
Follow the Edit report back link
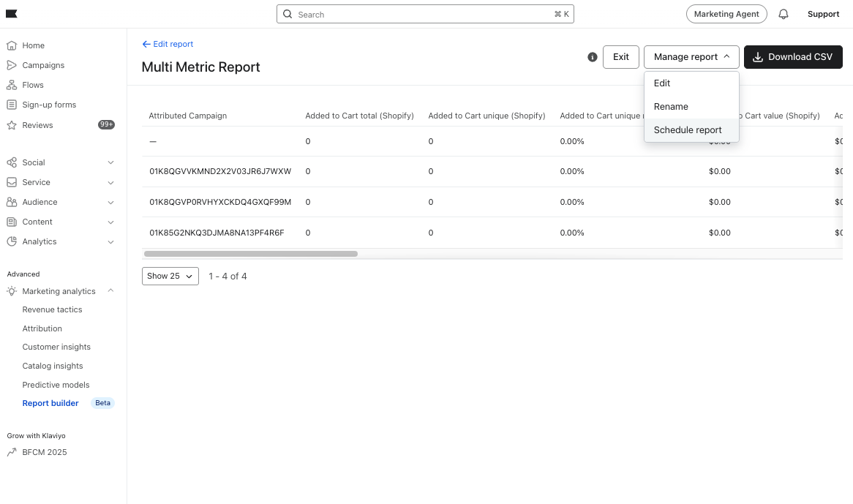[168, 44]
